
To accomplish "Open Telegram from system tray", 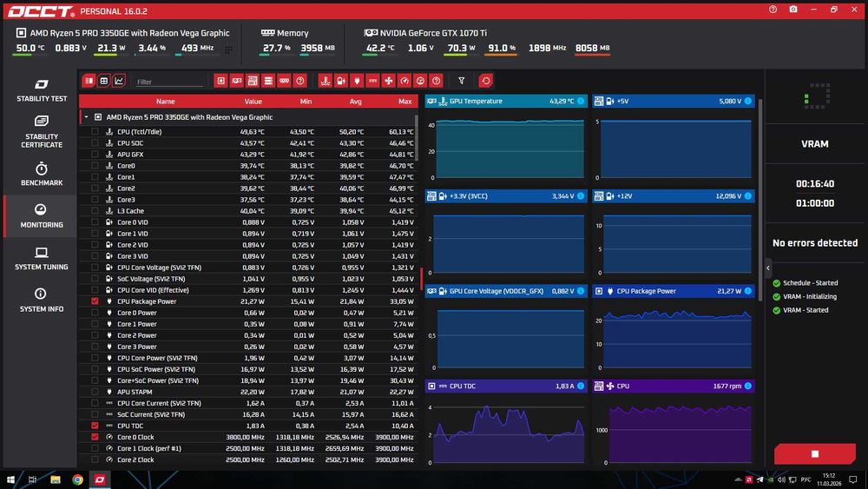I will pos(759,479).
